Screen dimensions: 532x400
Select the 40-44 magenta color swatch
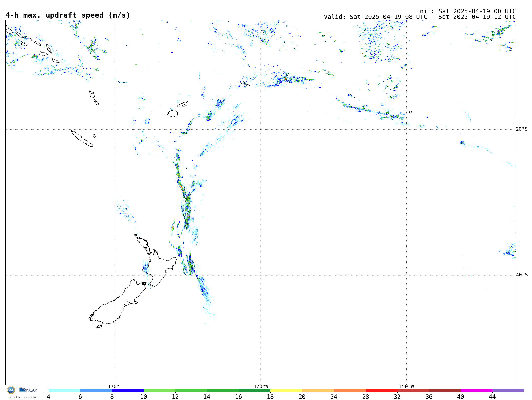pos(476,390)
